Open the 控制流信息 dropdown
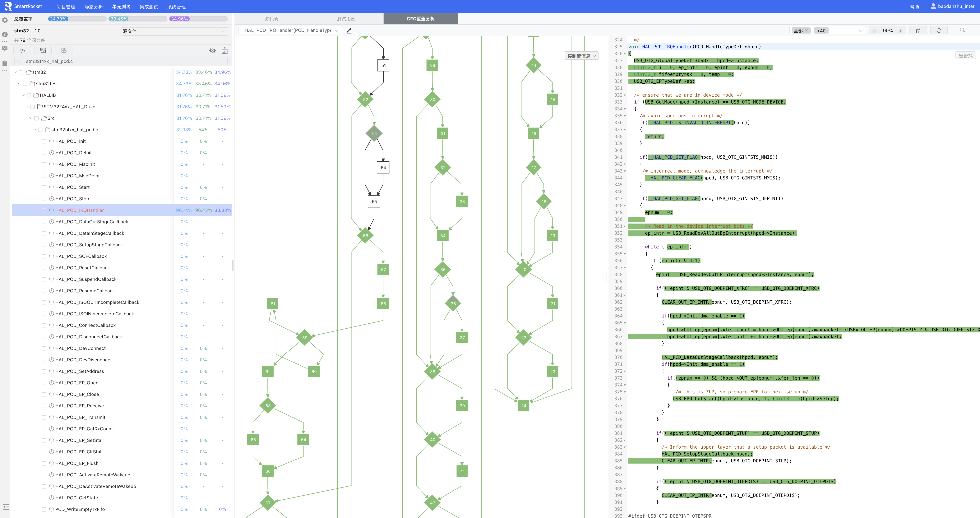The width and height of the screenshot is (980, 518). [x=581, y=56]
